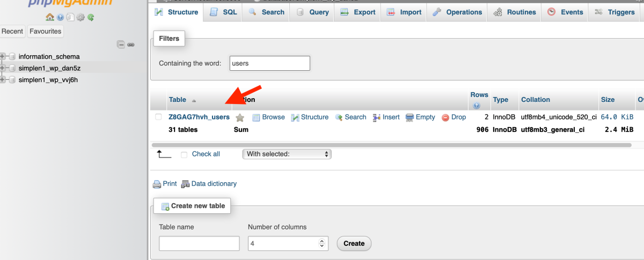The image size is (644, 260).
Task: Click the red Drop table icon
Action: (445, 117)
